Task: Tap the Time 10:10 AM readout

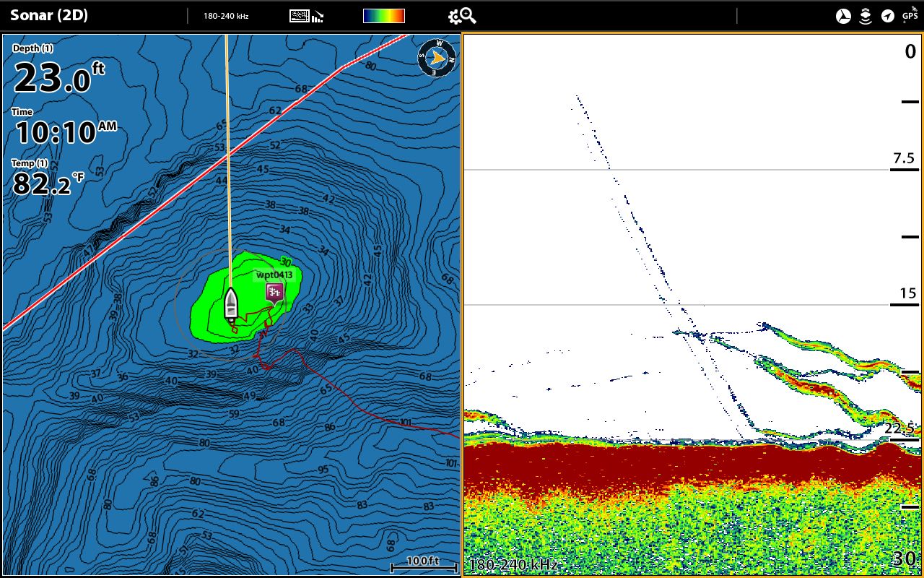Action: pos(64,132)
